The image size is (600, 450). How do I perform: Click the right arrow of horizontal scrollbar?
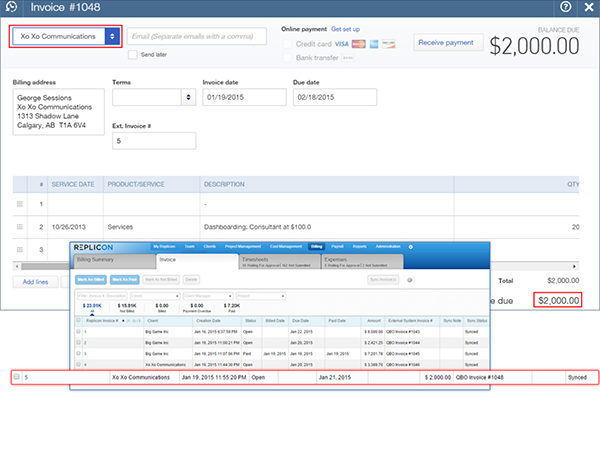click(x=574, y=266)
